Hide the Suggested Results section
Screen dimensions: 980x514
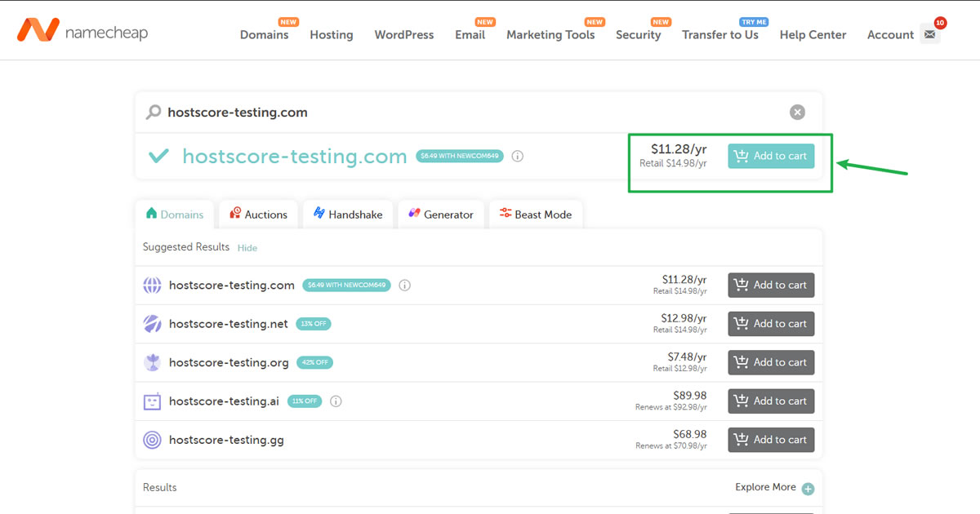[247, 248]
